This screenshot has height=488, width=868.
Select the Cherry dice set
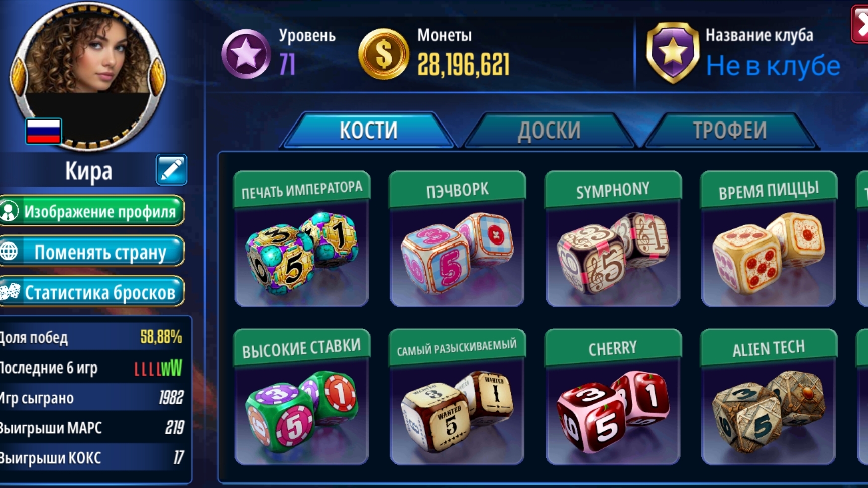coord(613,397)
